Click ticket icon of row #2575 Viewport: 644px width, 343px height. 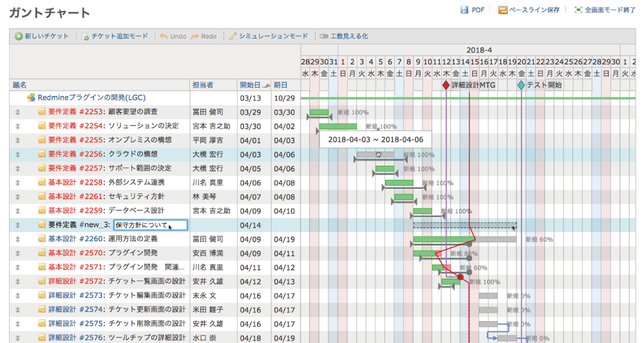(x=42, y=324)
